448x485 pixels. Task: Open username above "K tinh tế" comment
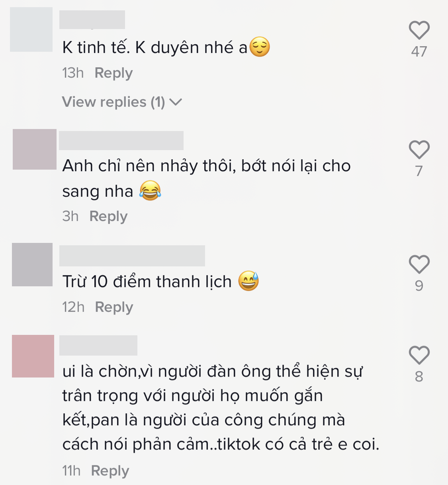click(x=92, y=20)
